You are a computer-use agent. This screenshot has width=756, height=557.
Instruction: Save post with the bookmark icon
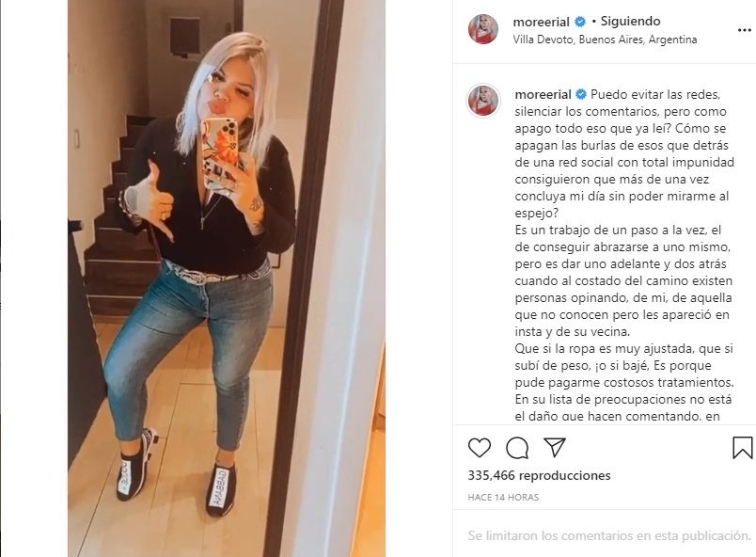click(743, 448)
